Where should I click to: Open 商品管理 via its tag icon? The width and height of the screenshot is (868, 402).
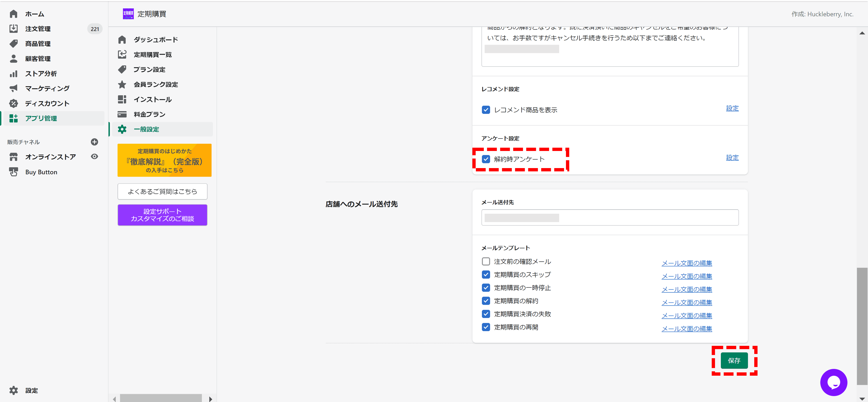point(13,43)
